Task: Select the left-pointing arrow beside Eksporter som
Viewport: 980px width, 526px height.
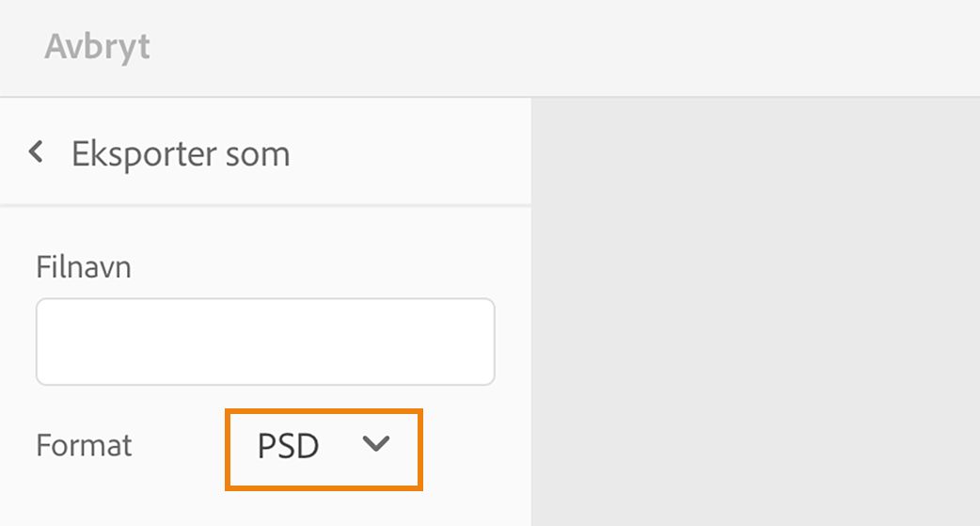Action: tap(37, 151)
